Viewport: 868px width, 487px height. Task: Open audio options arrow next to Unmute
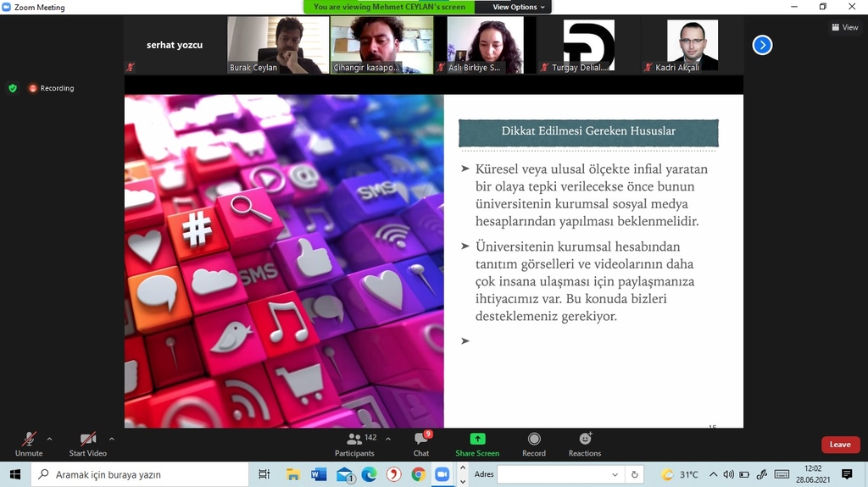tap(49, 439)
